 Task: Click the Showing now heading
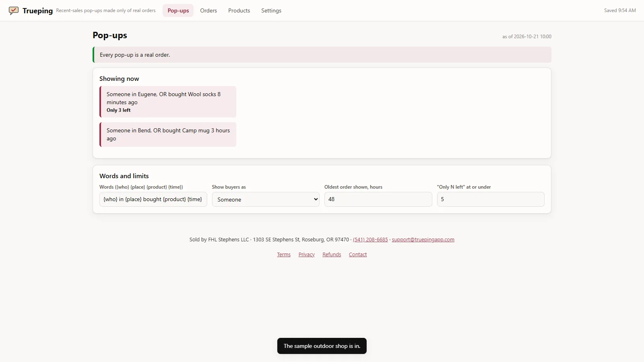[x=119, y=79]
